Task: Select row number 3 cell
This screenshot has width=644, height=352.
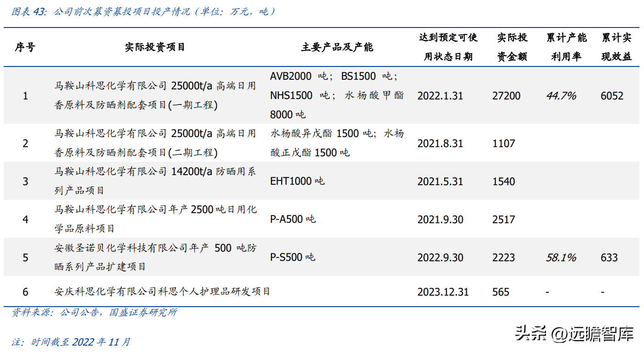Action: [x=25, y=181]
